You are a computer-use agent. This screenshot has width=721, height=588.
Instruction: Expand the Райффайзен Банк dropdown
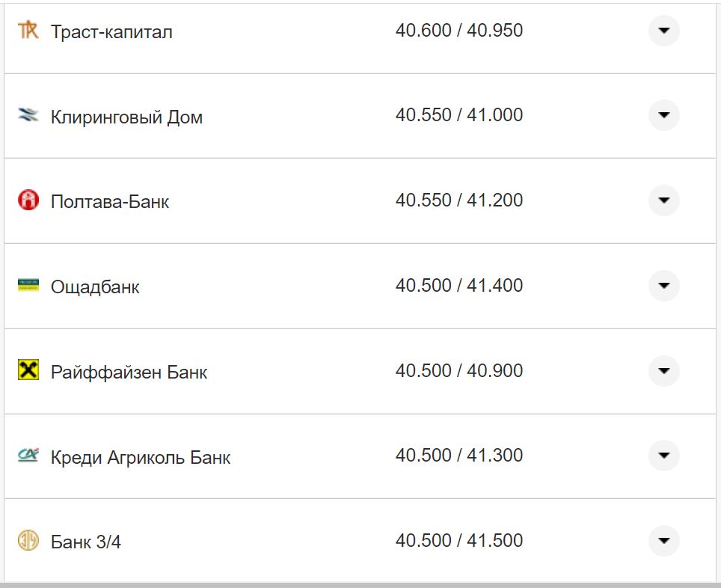tap(663, 370)
